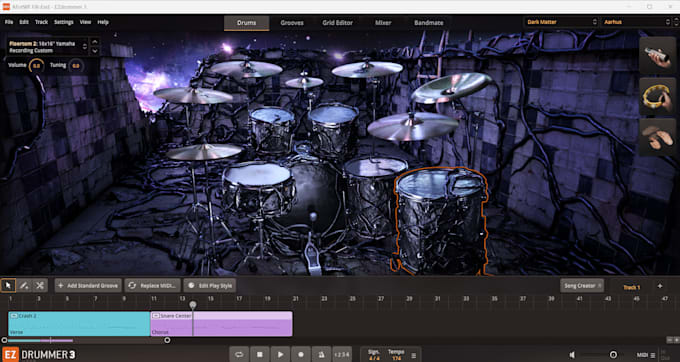
Task: Click the highlighted Floortom 2 drum
Action: click(440, 221)
